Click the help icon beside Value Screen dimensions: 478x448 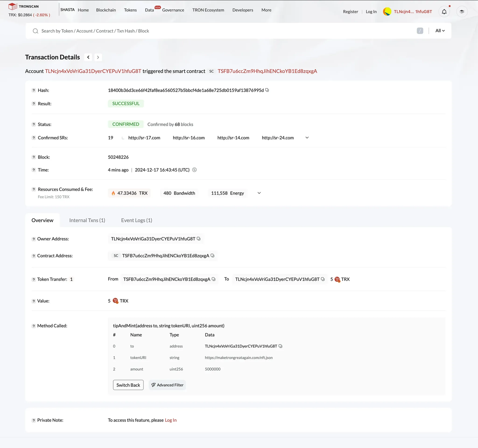pyautogui.click(x=34, y=301)
